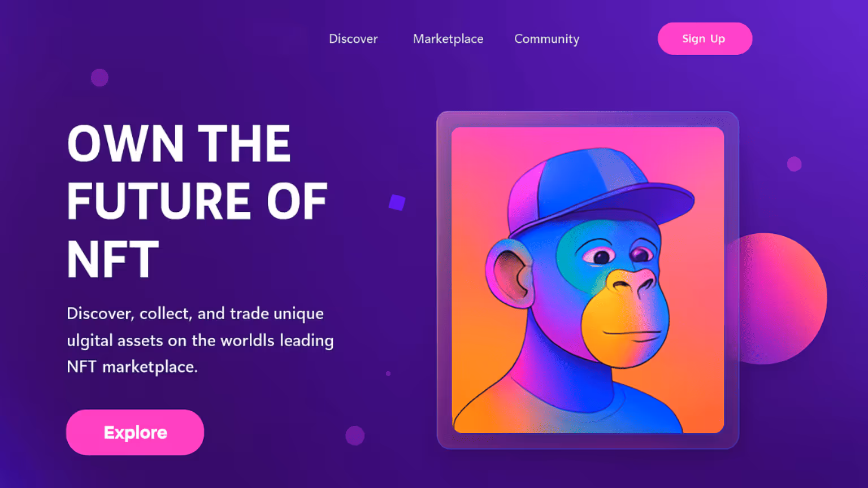Select the Community nav item
Viewport: 868px width, 488px height.
pos(546,39)
